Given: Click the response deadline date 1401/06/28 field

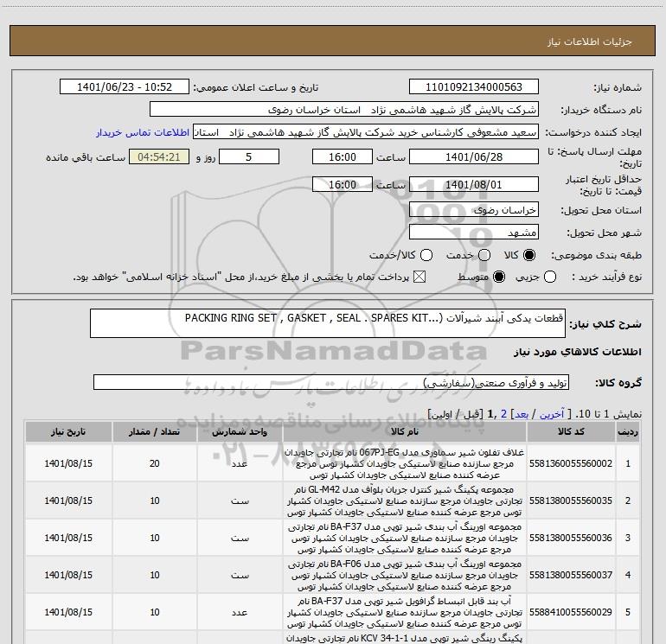Looking at the screenshot, I should [x=472, y=157].
